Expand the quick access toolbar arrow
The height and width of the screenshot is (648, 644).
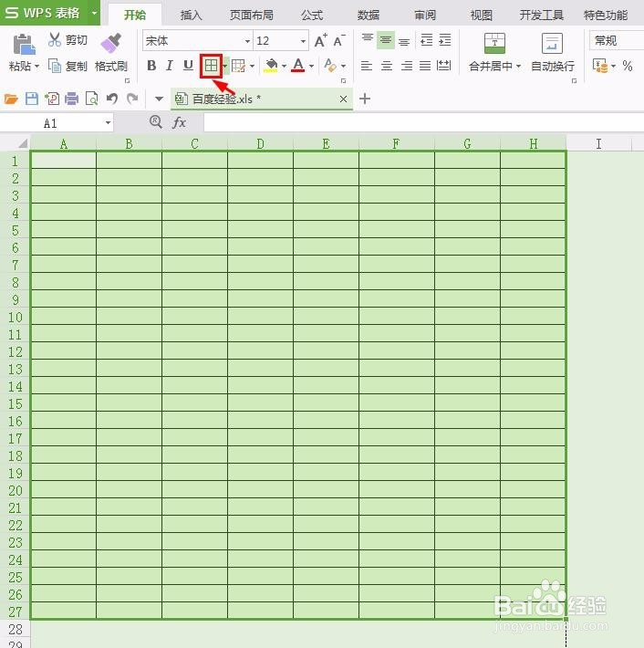159,99
